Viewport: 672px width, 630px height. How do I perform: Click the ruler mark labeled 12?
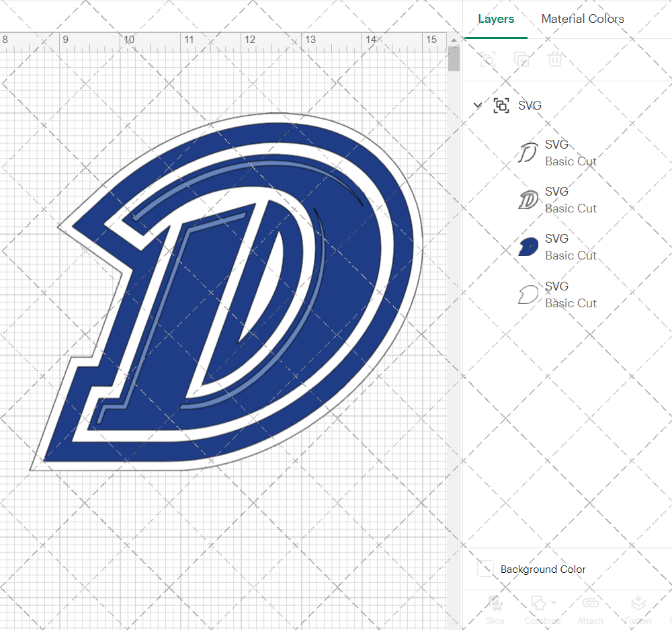click(x=250, y=40)
